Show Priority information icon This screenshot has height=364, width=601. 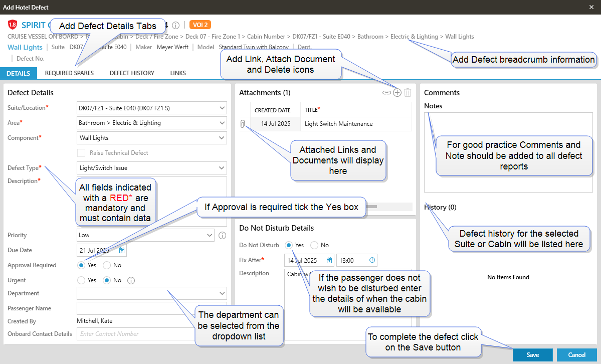click(223, 236)
